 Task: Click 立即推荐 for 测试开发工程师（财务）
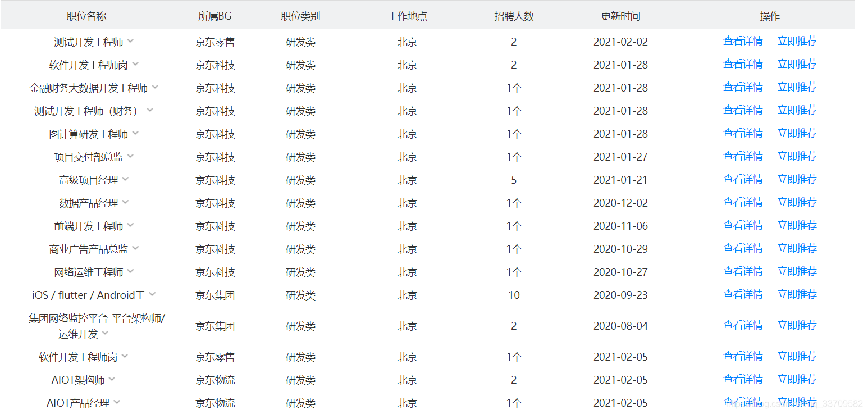[797, 110]
